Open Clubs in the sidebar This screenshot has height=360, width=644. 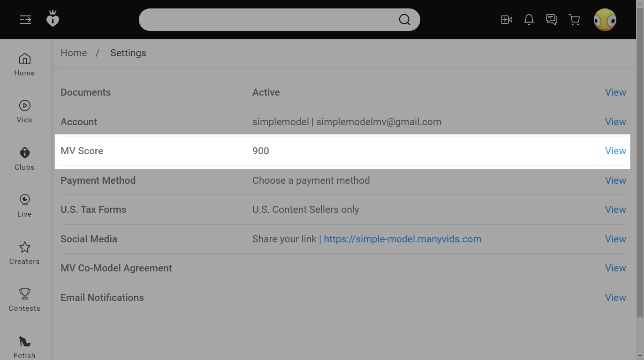(24, 158)
